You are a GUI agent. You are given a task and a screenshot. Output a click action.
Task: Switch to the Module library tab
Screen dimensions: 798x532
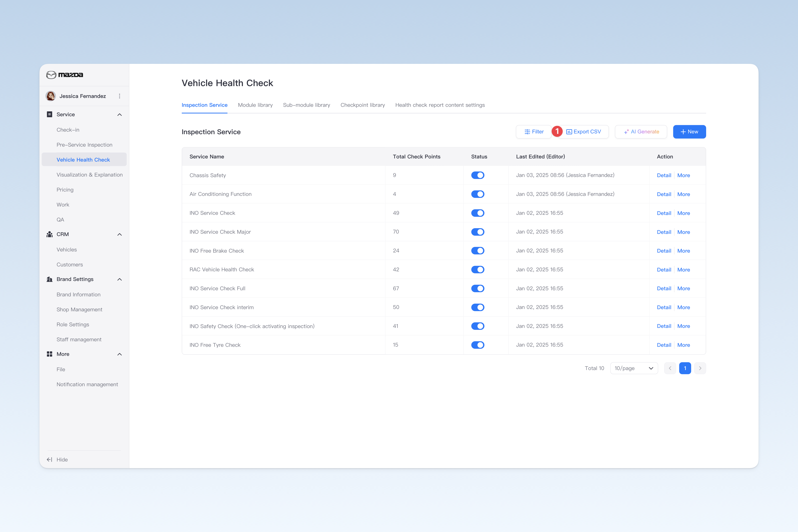point(255,105)
